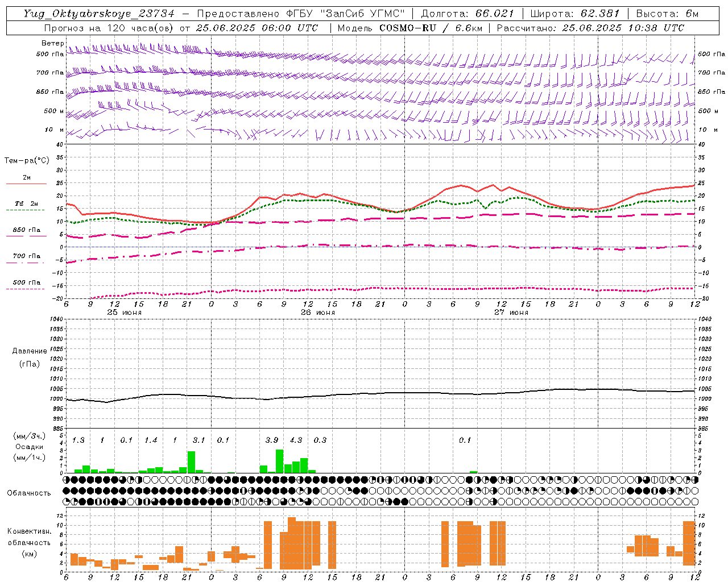Click the Тем-ра(°C) panel label
The width and height of the screenshot is (728, 582).
[27, 161]
